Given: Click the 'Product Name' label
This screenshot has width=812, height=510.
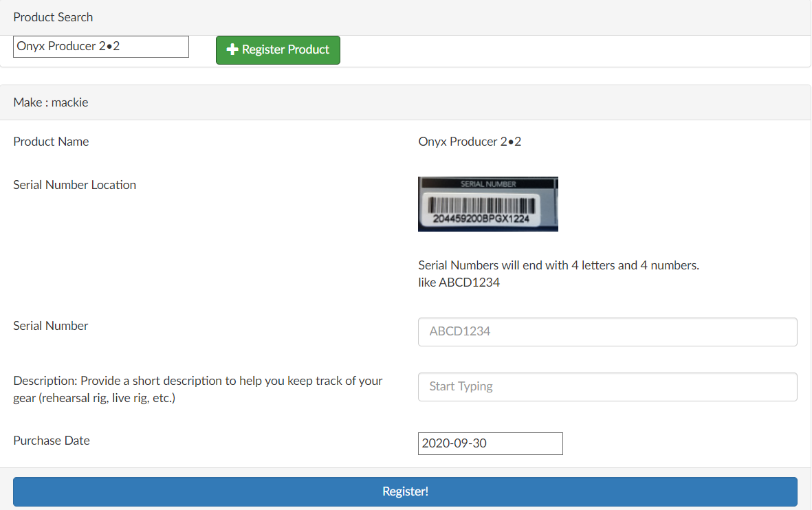Looking at the screenshot, I should pyautogui.click(x=51, y=142).
